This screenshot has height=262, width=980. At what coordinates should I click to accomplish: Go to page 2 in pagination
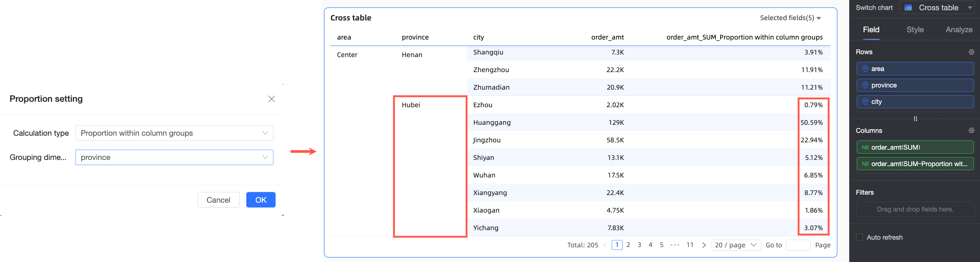[628, 245]
